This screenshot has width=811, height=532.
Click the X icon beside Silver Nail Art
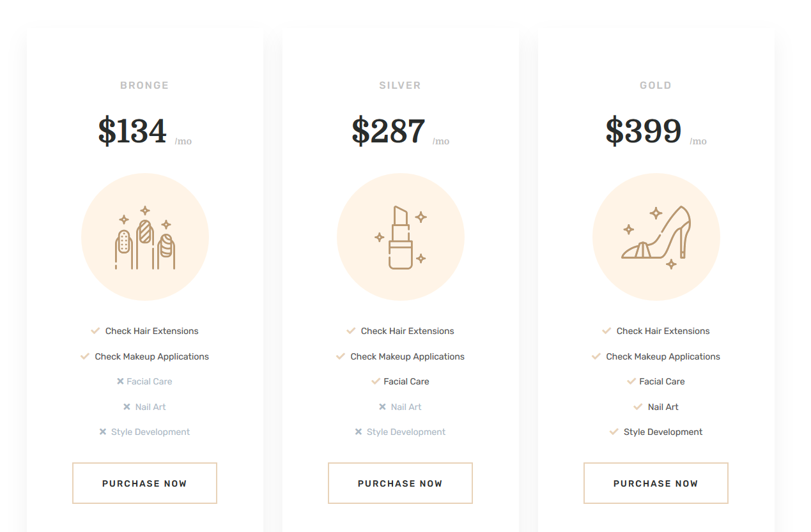click(382, 407)
